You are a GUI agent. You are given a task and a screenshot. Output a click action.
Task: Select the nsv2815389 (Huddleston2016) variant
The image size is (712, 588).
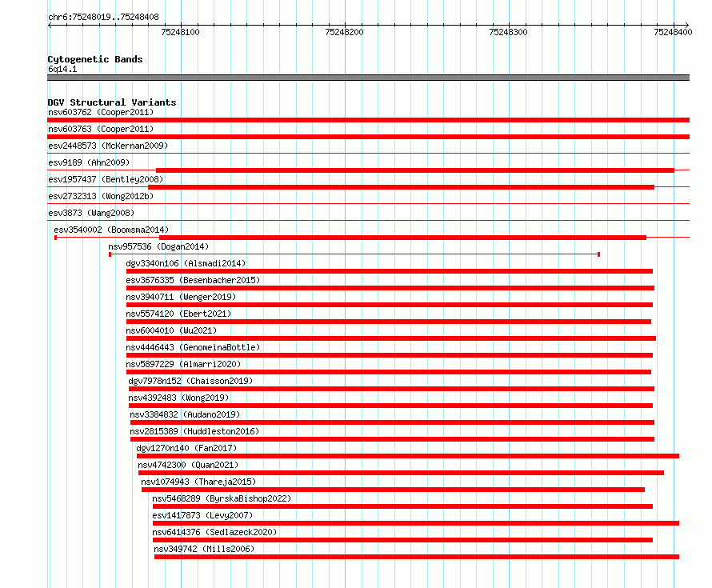point(194,431)
